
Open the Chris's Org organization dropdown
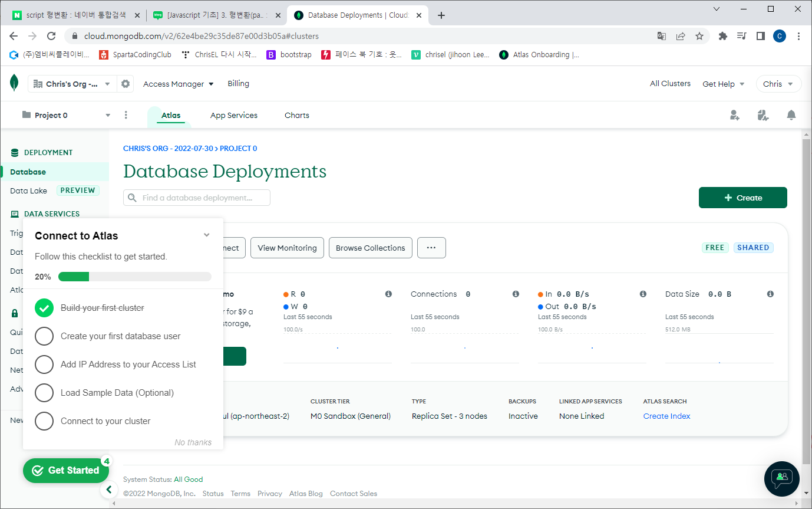click(72, 84)
